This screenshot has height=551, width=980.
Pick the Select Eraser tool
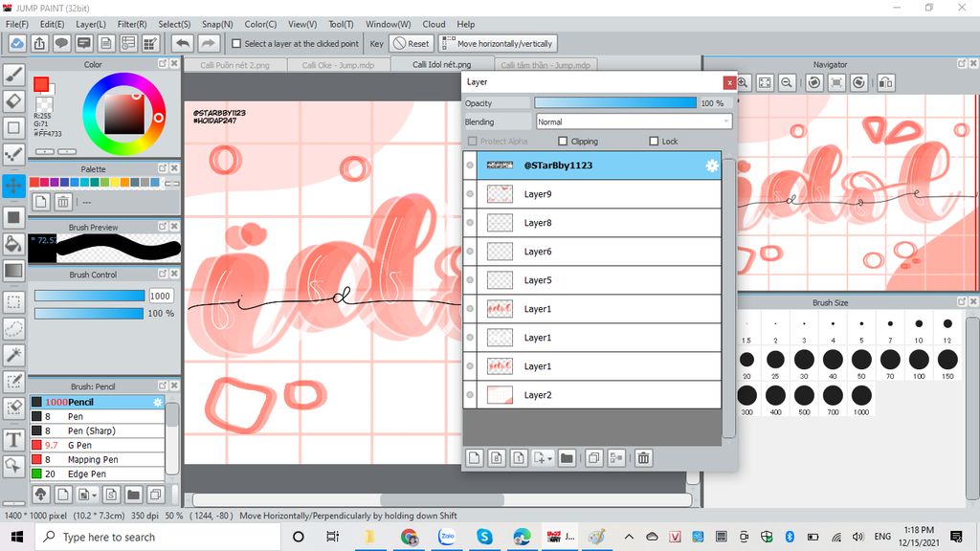coord(13,408)
